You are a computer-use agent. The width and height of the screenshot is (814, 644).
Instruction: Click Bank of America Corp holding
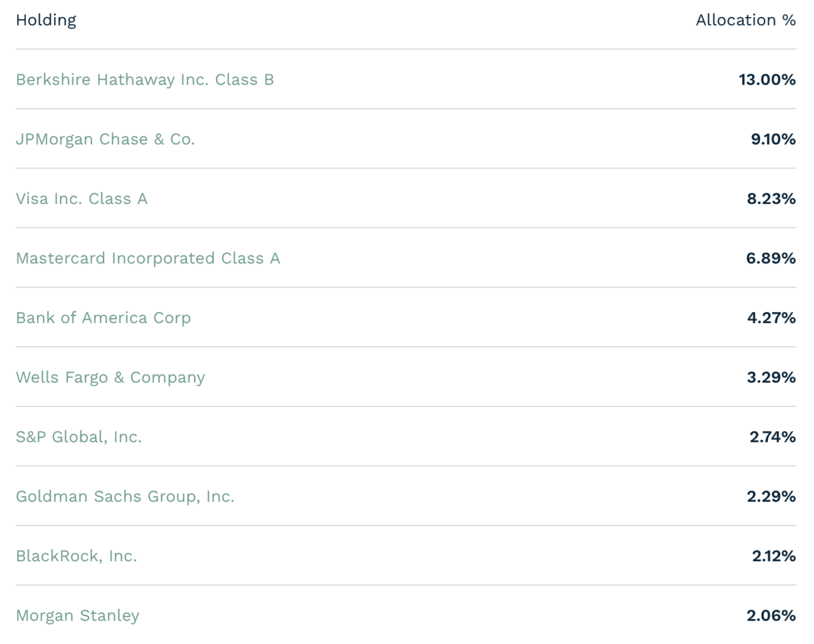(x=104, y=318)
